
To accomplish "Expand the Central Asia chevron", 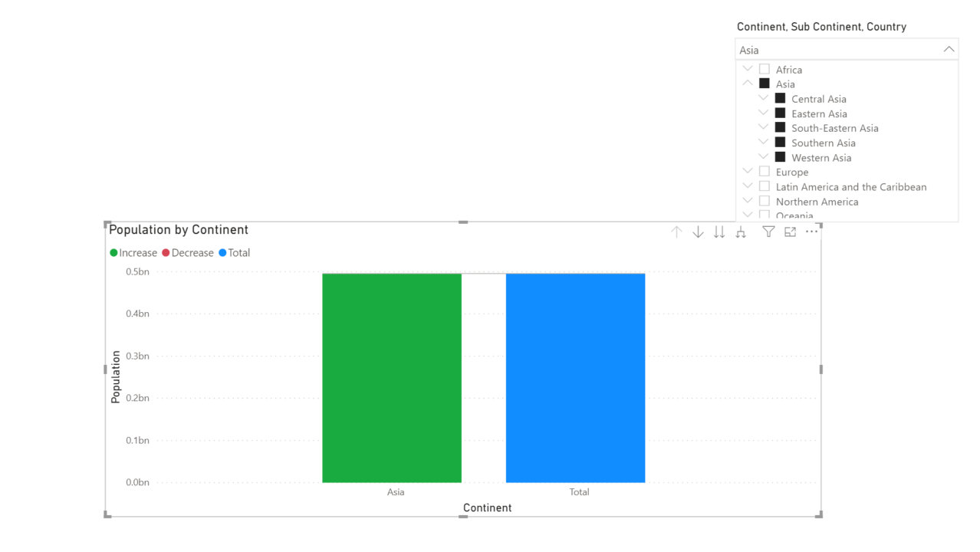I will [763, 98].
